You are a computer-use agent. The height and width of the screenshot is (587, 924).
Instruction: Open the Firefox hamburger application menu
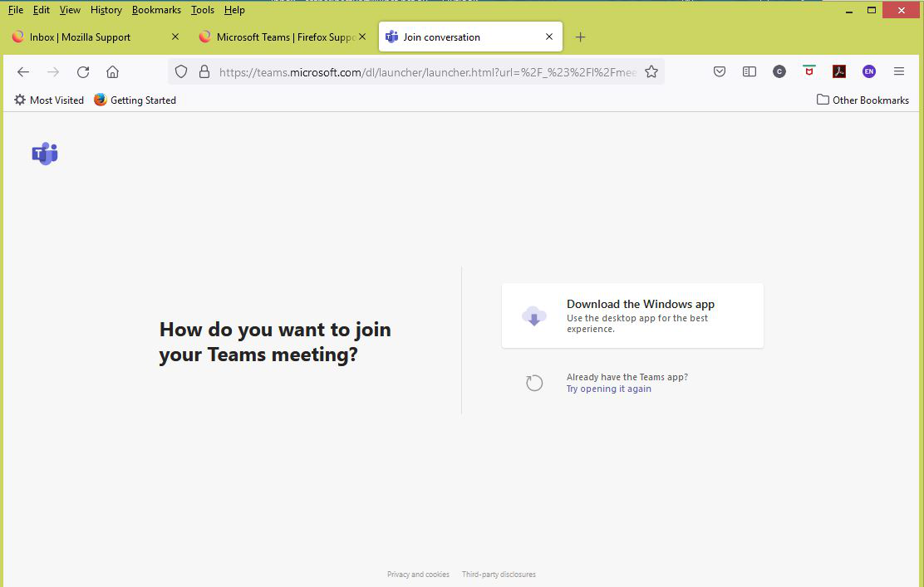point(899,72)
